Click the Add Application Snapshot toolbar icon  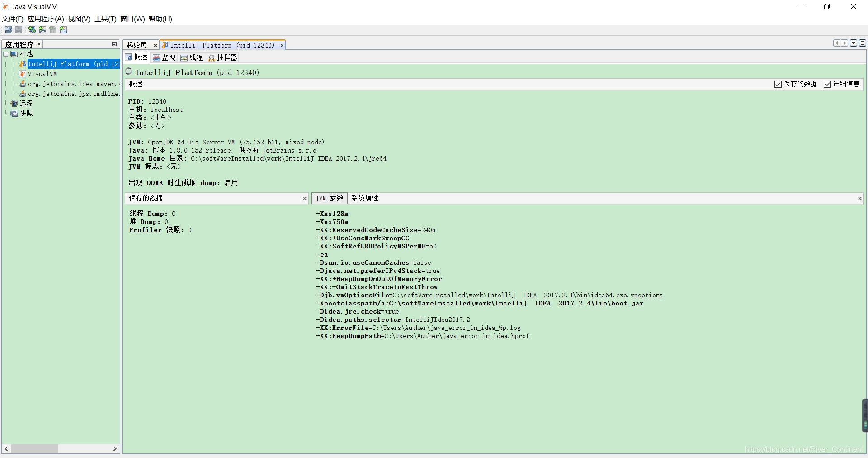(63, 30)
